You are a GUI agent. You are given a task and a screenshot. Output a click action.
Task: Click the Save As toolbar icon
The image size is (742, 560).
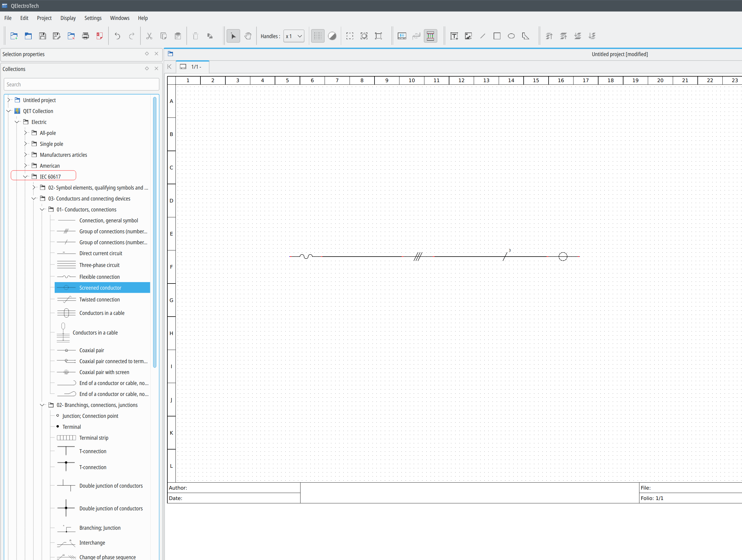(57, 36)
